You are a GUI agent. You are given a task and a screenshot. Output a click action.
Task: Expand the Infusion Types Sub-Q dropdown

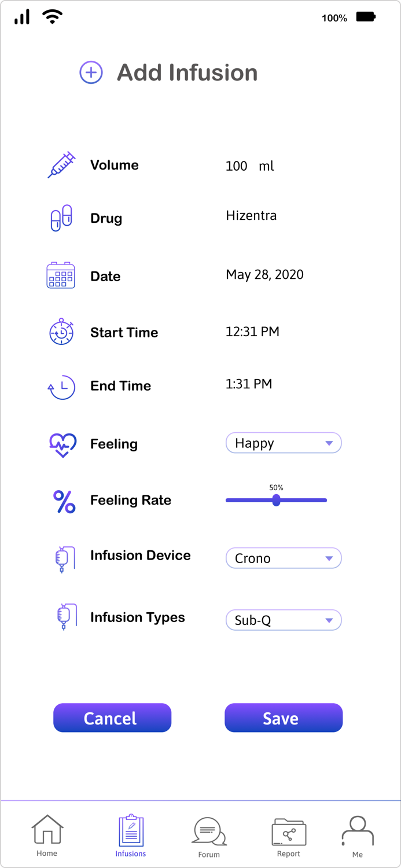click(x=283, y=620)
